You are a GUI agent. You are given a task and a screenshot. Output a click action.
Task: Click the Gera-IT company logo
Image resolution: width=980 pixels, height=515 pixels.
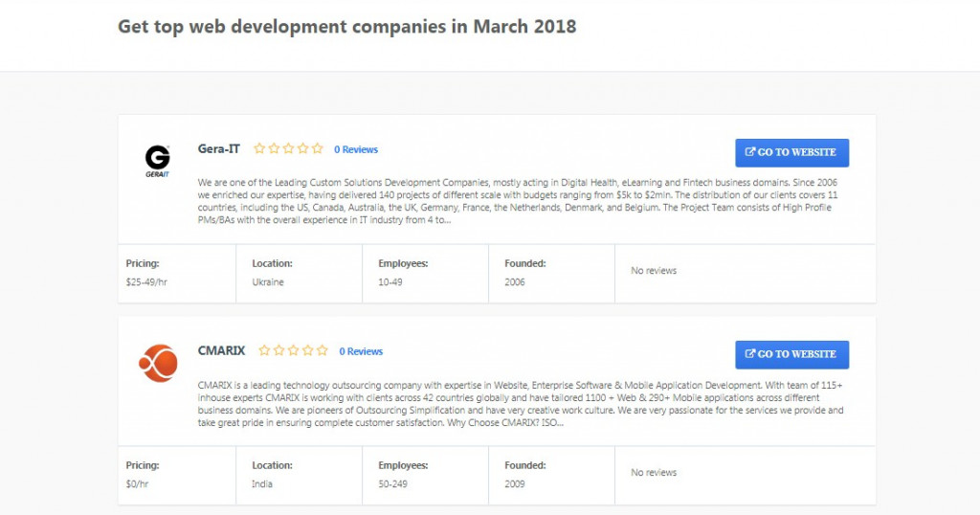point(158,161)
